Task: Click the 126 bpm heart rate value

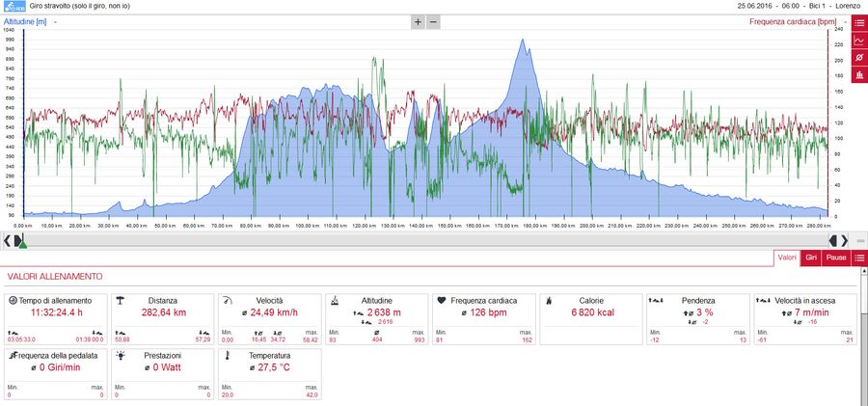Action: click(488, 311)
